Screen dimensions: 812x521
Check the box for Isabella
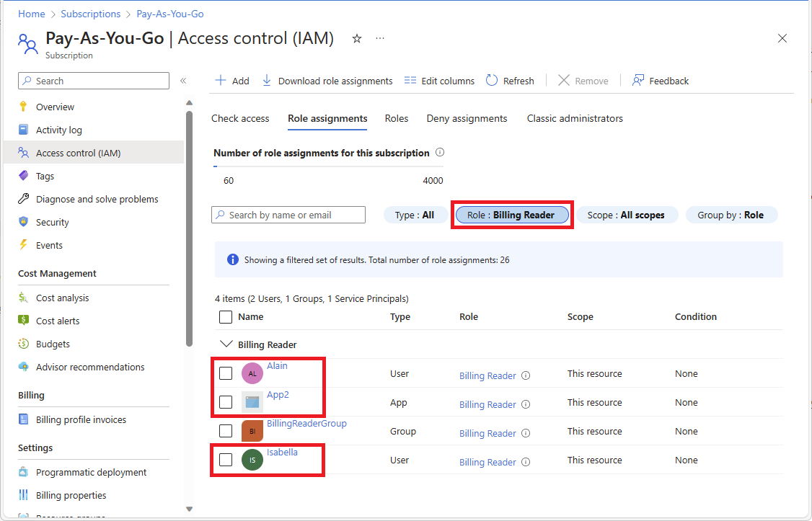pos(225,460)
